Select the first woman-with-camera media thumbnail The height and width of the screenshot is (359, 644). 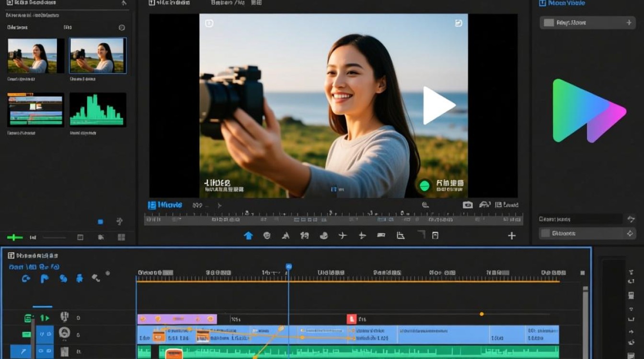tap(36, 56)
